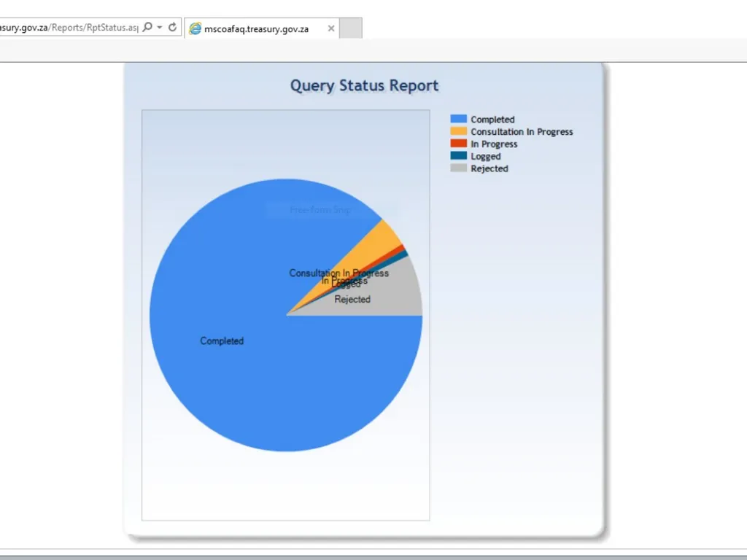Viewport: 747px width, 560px height.
Task: Click the "Consultation In Progress" legend label
Action: click(x=522, y=132)
